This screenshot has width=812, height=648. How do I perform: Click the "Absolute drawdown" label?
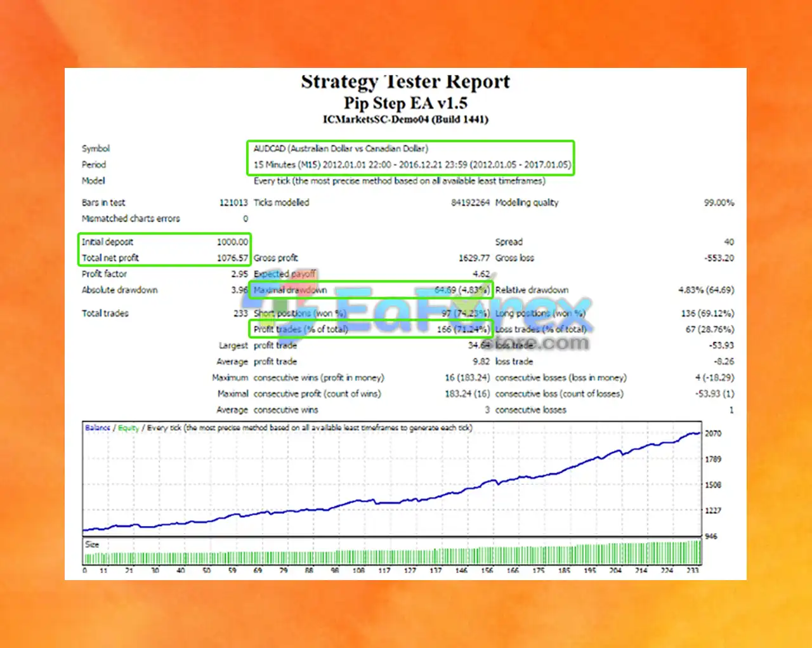pyautogui.click(x=120, y=290)
